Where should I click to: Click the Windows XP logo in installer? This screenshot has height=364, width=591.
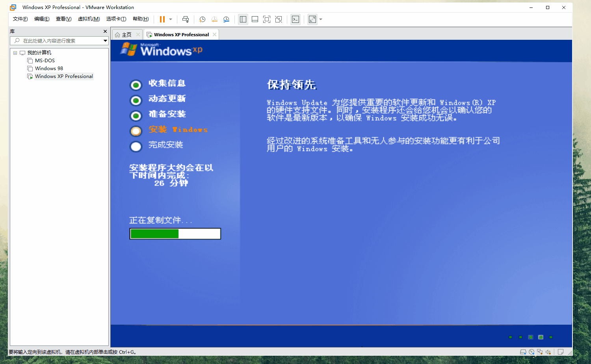pyautogui.click(x=161, y=50)
